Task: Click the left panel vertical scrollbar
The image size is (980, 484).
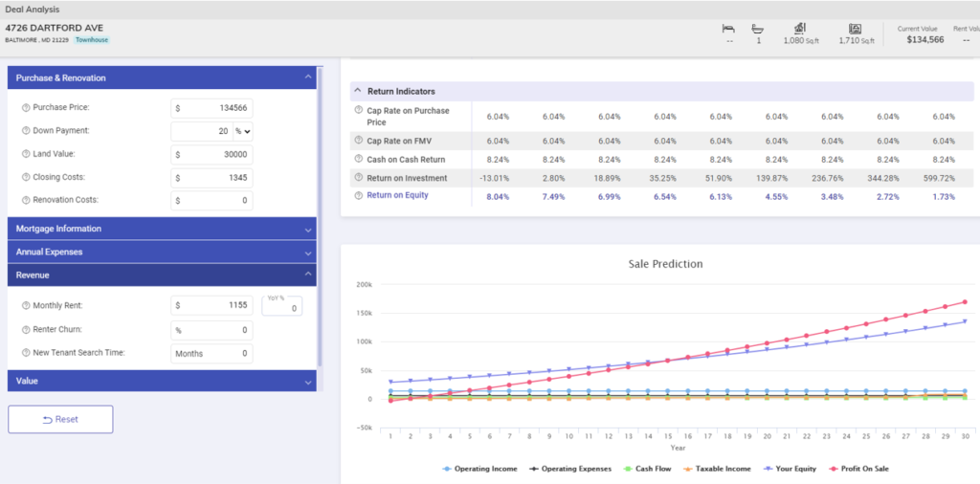Action: pos(321,217)
